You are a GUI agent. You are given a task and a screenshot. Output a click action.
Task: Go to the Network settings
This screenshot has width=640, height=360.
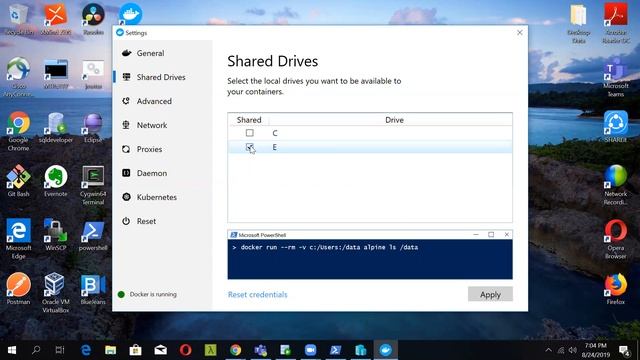151,125
